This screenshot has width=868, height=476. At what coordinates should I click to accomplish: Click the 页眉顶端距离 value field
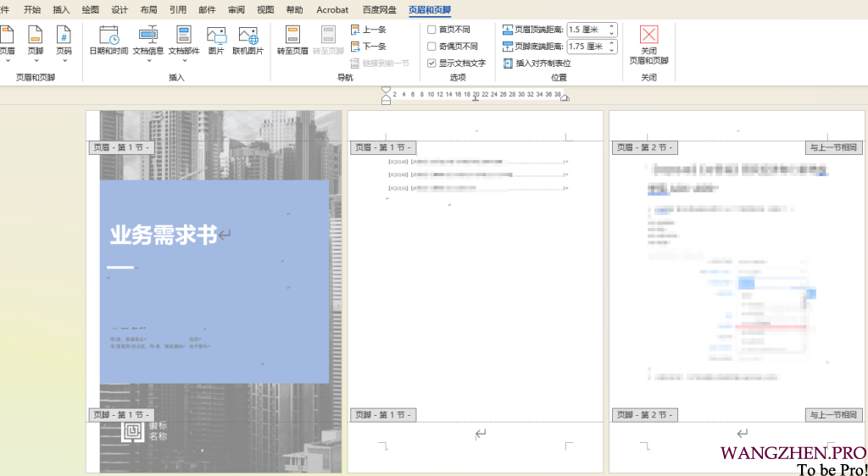[586, 30]
